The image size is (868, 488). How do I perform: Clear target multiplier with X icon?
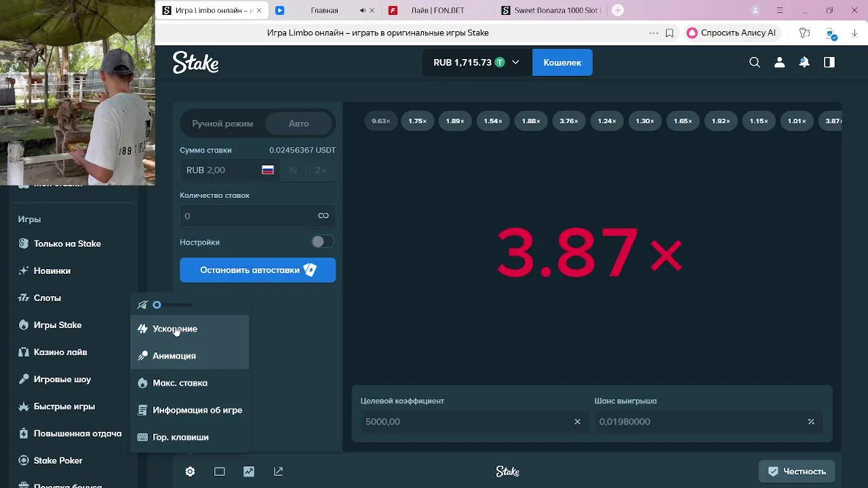point(578,422)
